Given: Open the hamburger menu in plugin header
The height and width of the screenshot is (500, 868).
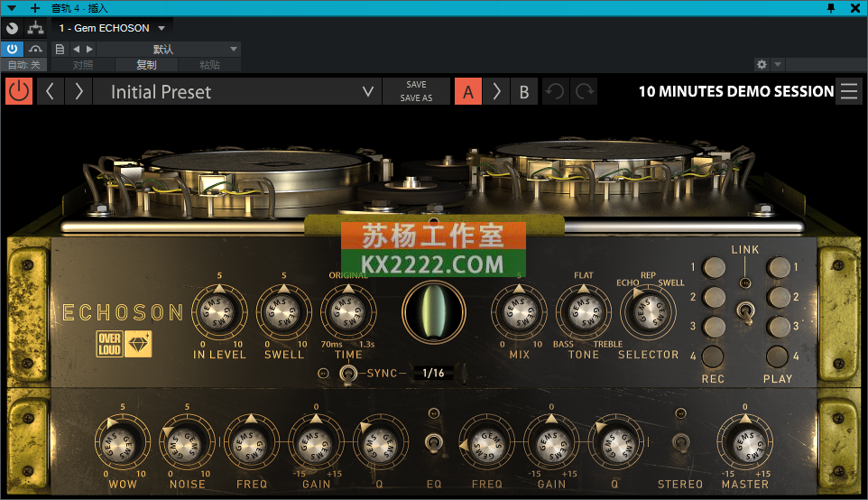Looking at the screenshot, I should [849, 91].
